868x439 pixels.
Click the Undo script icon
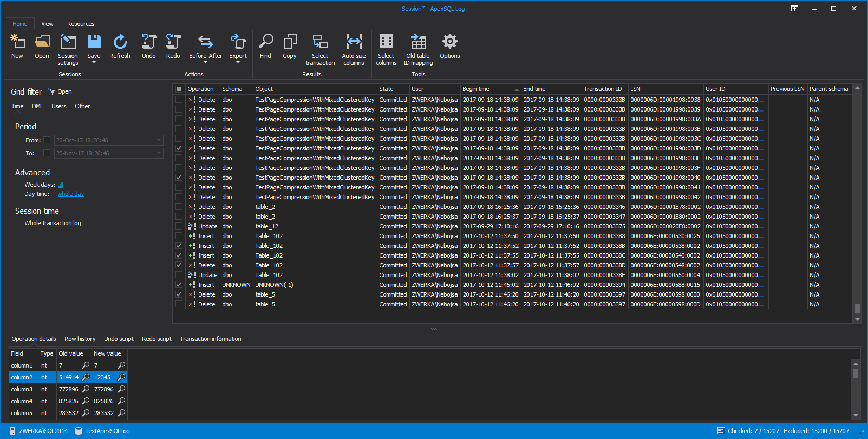pyautogui.click(x=149, y=41)
